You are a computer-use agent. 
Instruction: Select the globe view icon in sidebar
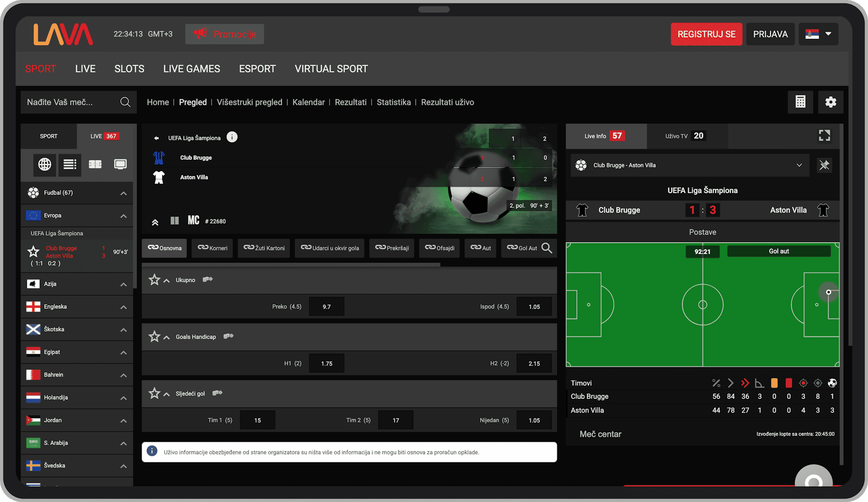45,164
